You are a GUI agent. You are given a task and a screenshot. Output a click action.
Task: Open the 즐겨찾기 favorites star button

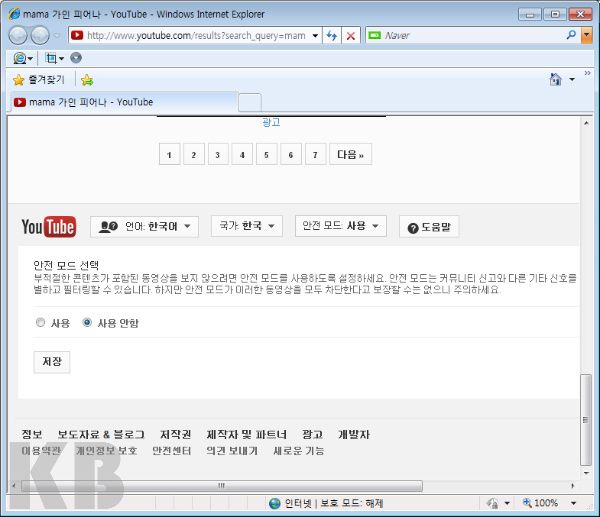[39, 80]
